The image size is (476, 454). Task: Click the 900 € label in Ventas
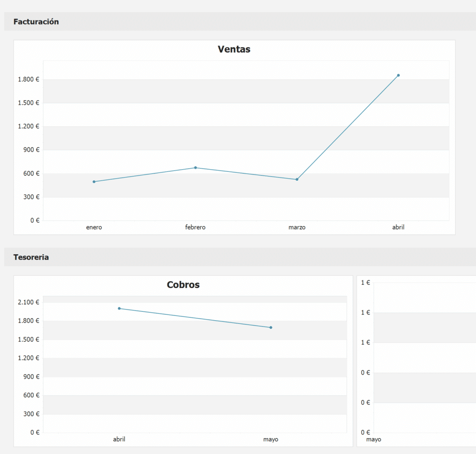tap(31, 150)
